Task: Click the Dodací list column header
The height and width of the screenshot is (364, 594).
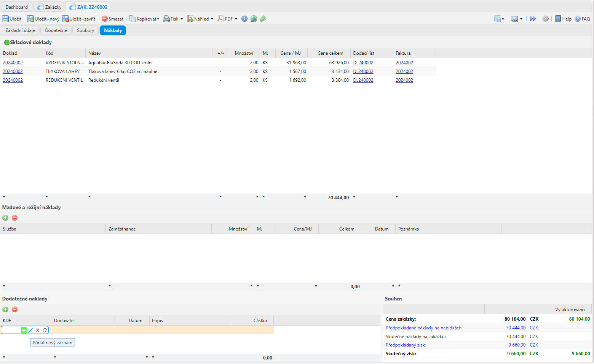Action: [x=372, y=53]
